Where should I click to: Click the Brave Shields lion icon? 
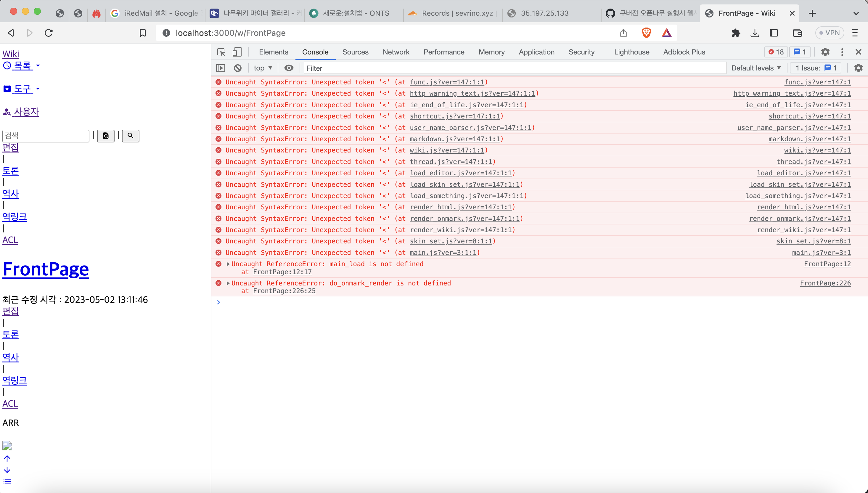647,33
